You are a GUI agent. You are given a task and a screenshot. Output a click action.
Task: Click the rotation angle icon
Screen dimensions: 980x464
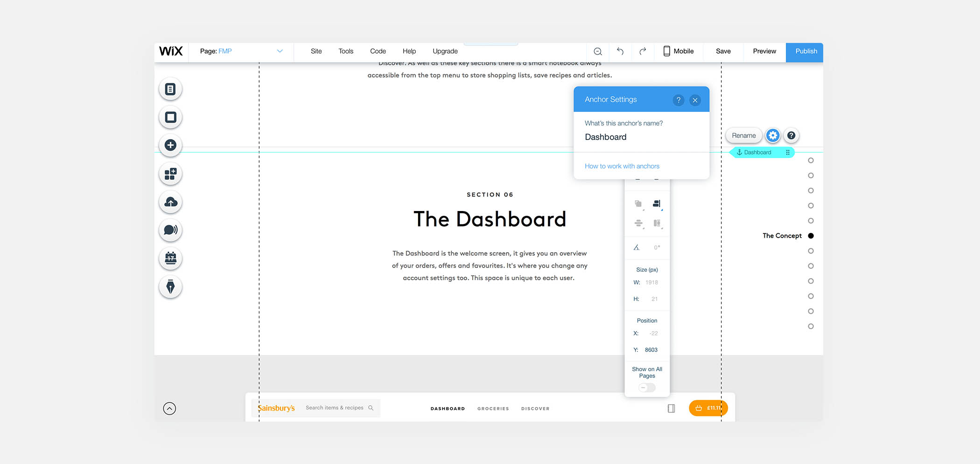pos(637,247)
